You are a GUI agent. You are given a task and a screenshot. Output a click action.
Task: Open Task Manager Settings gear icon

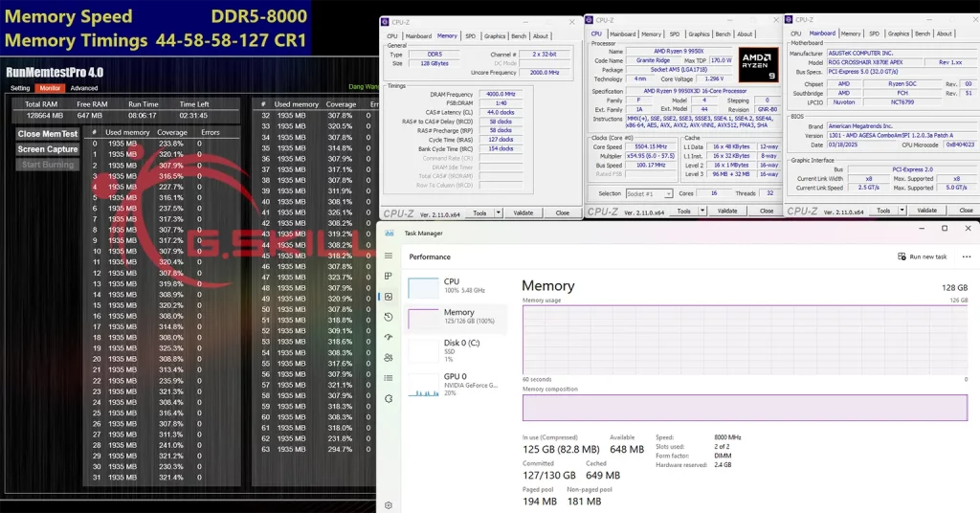(x=389, y=505)
